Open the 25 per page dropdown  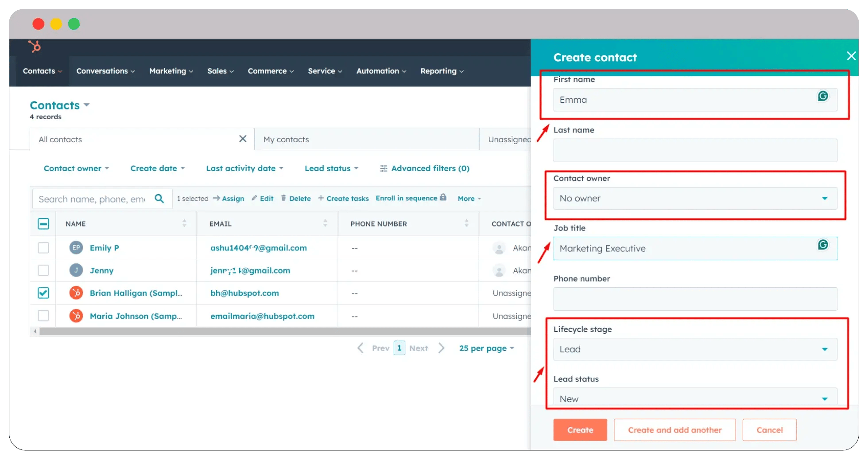[486, 348]
